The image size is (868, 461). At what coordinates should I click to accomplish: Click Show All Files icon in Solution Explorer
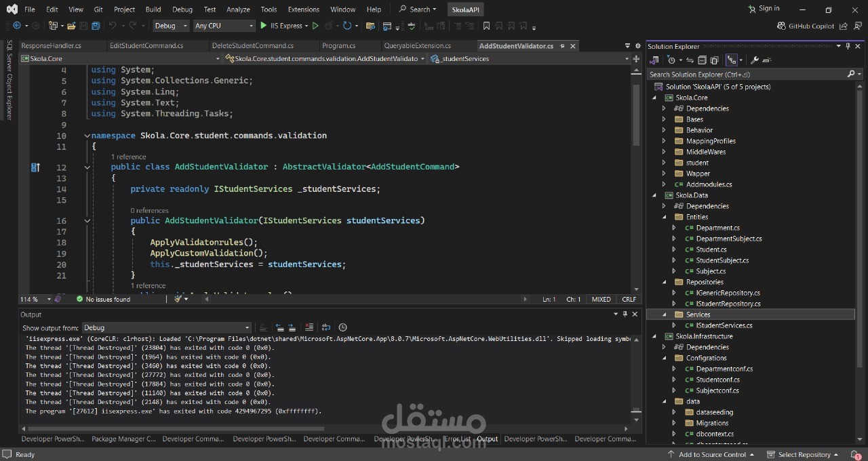(x=715, y=60)
